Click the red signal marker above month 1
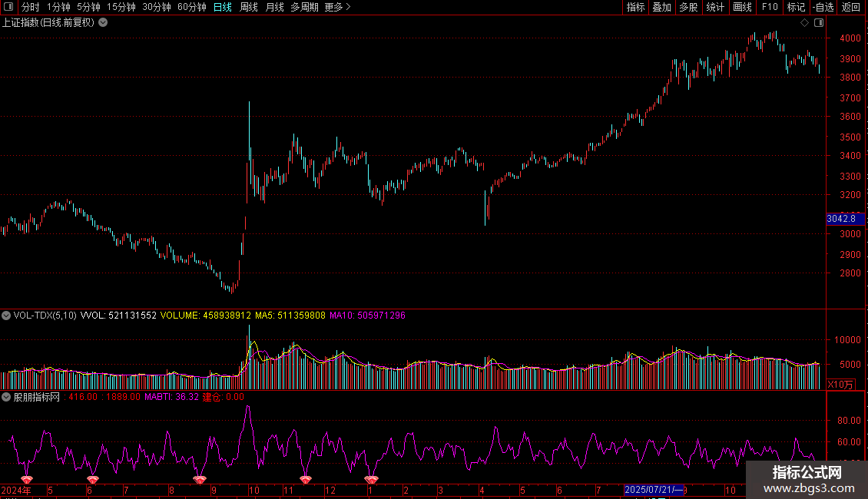Image resolution: width=868 pixels, height=499 pixels. click(372, 479)
